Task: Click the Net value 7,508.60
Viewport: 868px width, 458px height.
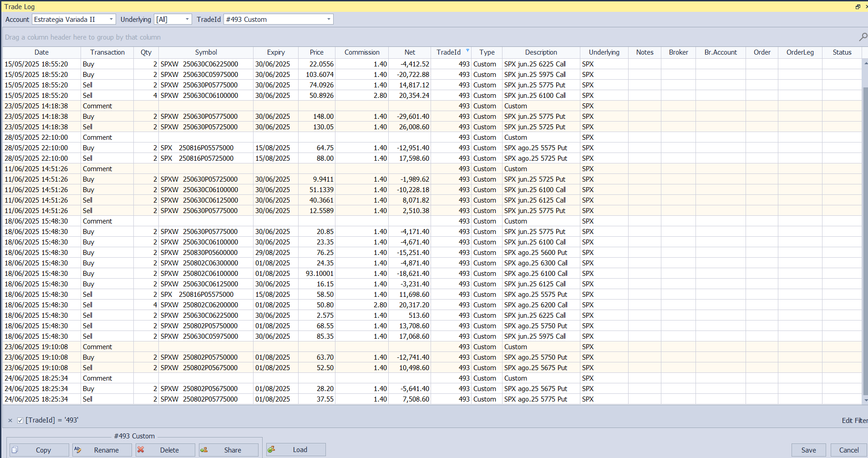Action: click(x=410, y=399)
